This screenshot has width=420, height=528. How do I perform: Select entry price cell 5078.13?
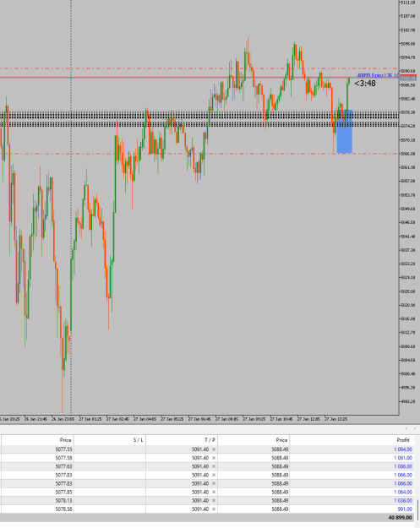point(63,501)
